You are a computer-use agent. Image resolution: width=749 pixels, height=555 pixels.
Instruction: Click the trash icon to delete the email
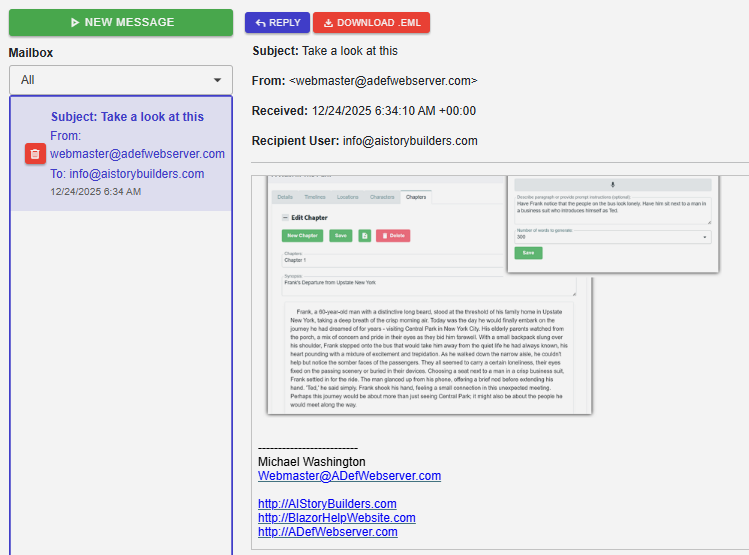point(35,153)
